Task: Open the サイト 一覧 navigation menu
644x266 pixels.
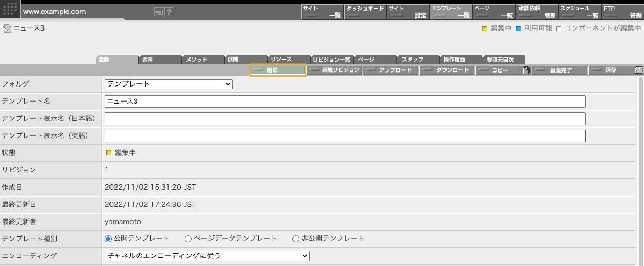Action: click(x=321, y=12)
